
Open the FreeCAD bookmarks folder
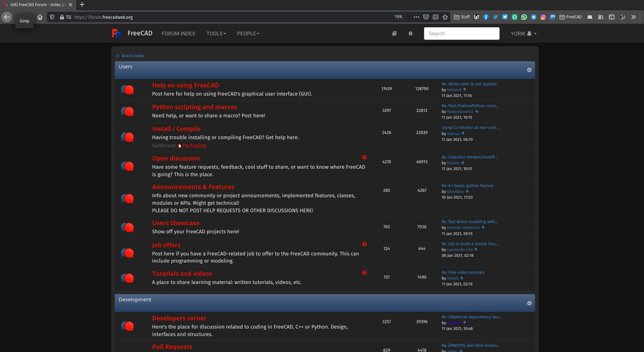tap(571, 17)
